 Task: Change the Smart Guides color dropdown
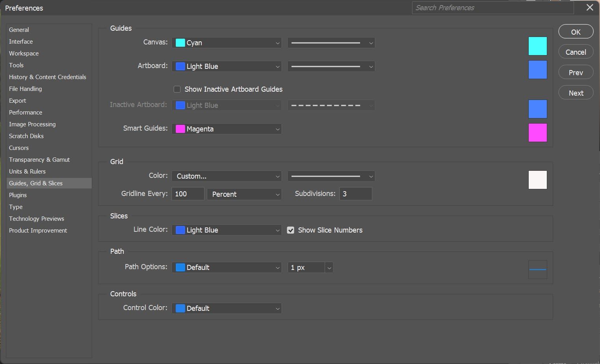pyautogui.click(x=227, y=129)
